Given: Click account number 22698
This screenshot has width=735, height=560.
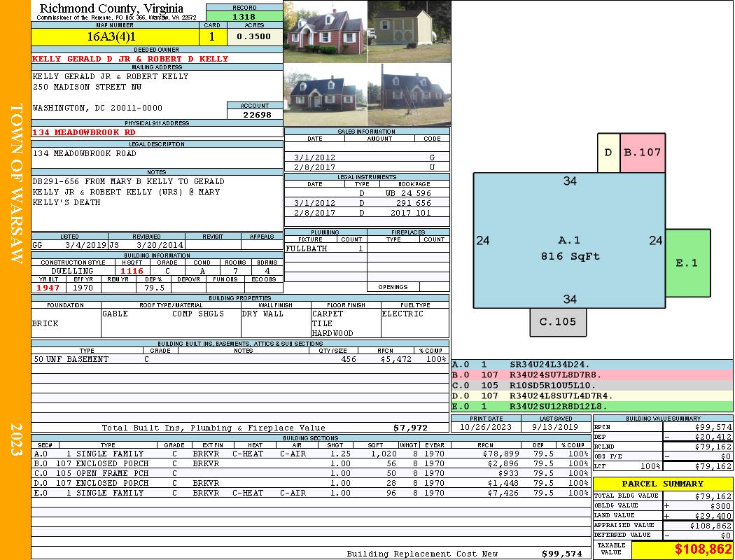Looking at the screenshot, I should [257, 115].
